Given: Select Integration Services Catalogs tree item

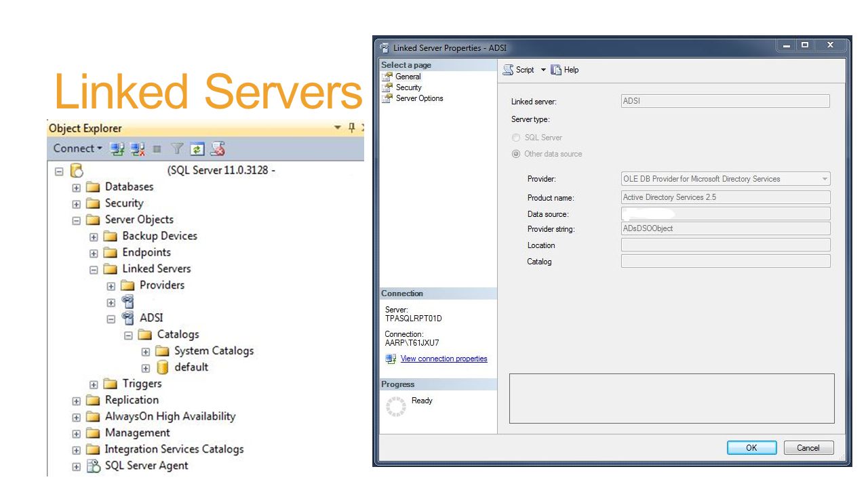Looking at the screenshot, I should [174, 449].
